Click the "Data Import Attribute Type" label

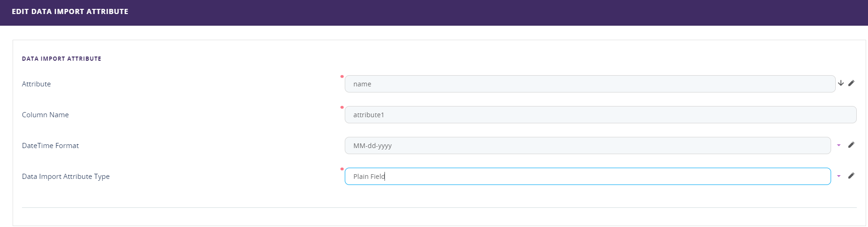66,177
